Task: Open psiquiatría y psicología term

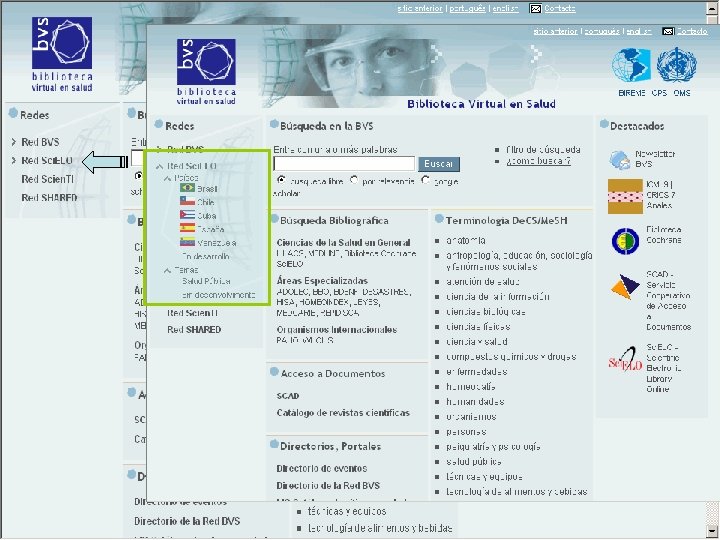Action: [493, 446]
